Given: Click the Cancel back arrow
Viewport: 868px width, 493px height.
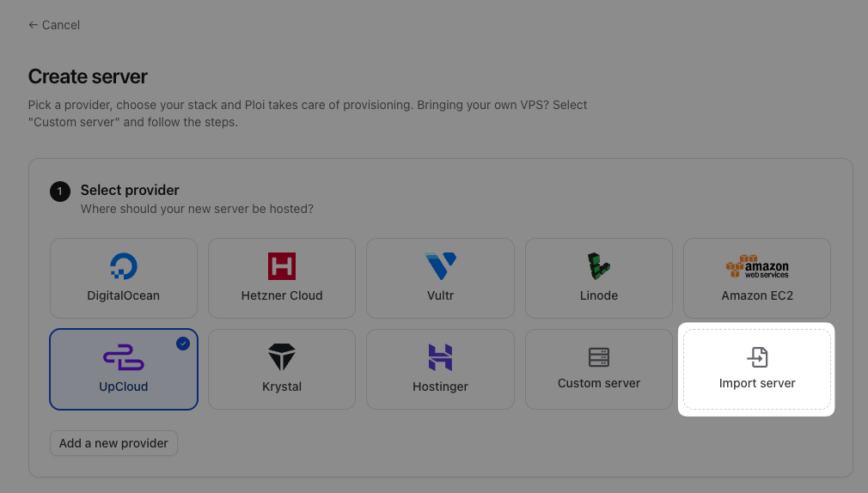Looking at the screenshot, I should click(x=34, y=25).
